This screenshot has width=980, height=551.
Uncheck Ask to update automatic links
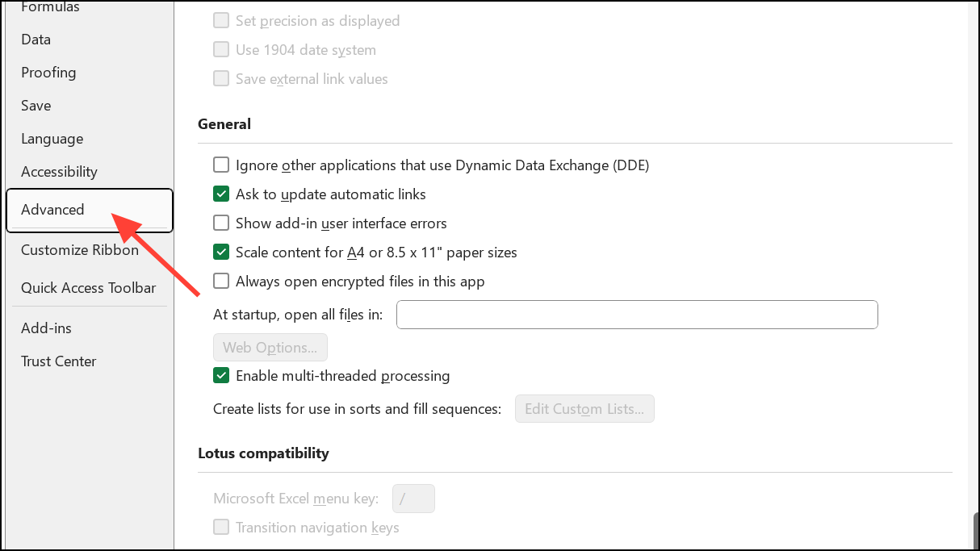pos(221,194)
